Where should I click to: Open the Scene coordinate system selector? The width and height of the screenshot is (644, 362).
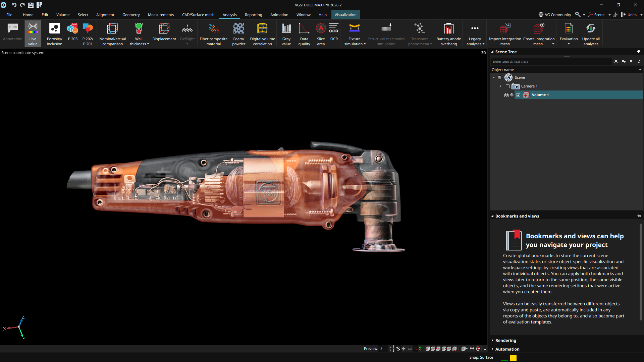click(599, 15)
